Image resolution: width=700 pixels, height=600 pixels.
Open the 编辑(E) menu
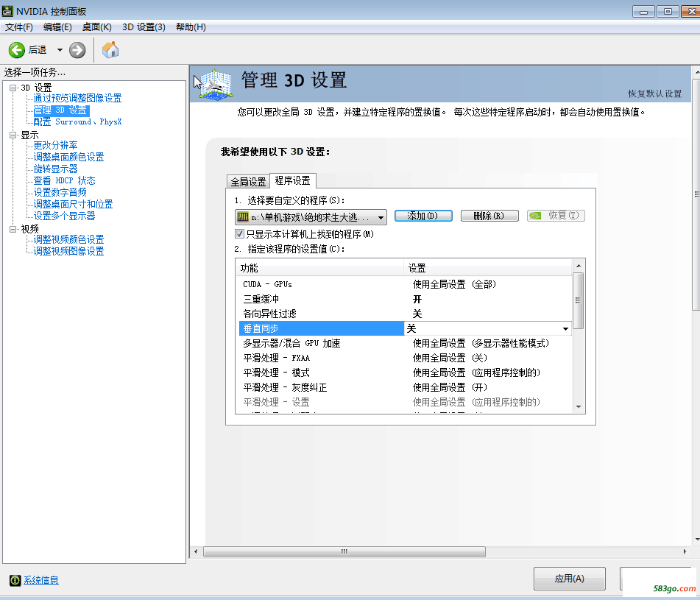tap(57, 27)
